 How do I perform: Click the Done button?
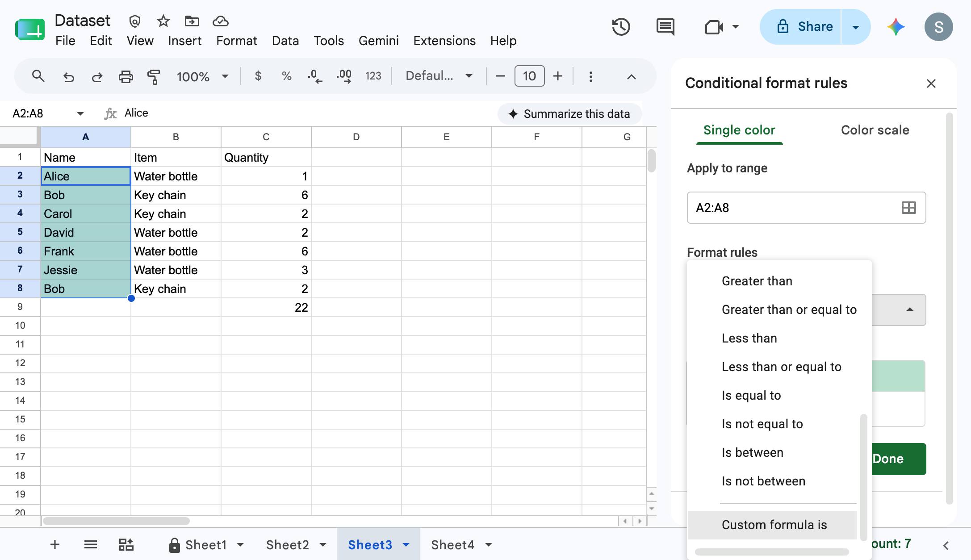pos(898,459)
